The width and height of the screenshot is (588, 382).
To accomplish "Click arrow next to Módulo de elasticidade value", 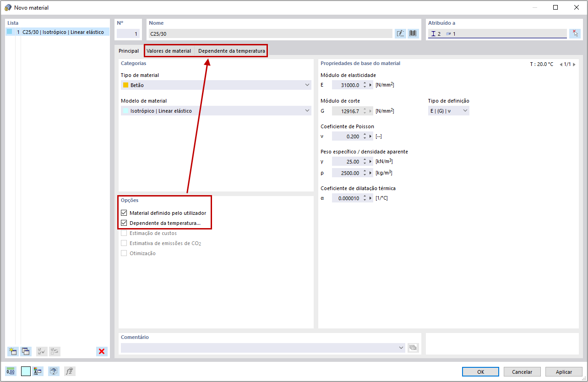I will (x=371, y=85).
